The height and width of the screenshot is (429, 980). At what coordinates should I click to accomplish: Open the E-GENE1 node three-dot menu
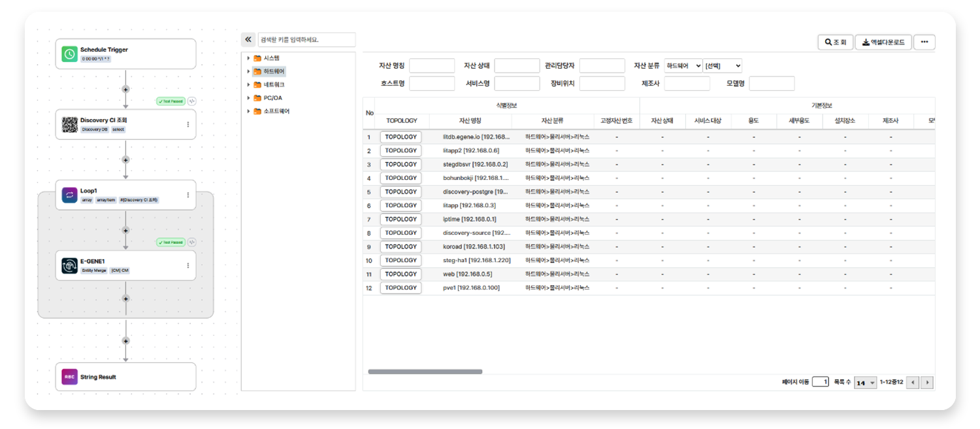coord(188,266)
